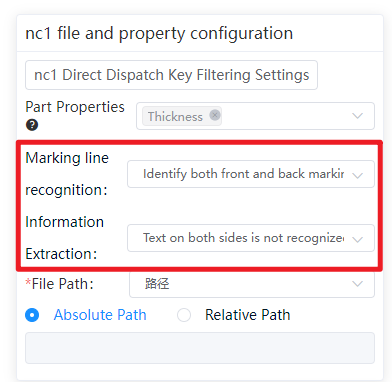
Task: Click the chevron arrow in Part Properties selector
Action: point(357,116)
